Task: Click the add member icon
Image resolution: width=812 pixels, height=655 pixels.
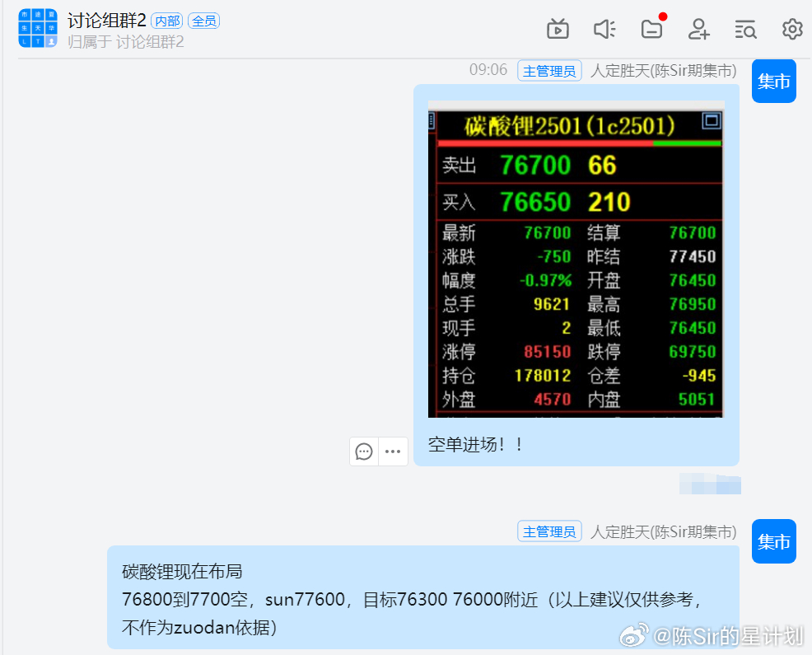Action: 698,30
